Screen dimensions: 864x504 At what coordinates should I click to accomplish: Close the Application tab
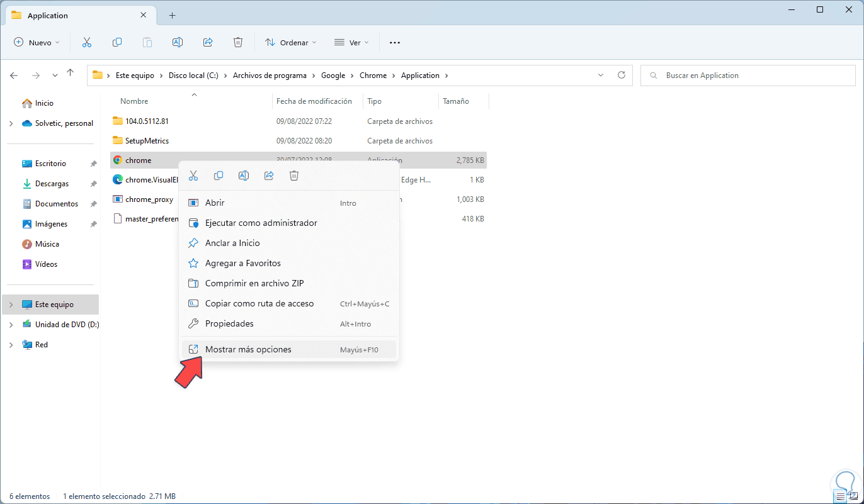tap(144, 15)
